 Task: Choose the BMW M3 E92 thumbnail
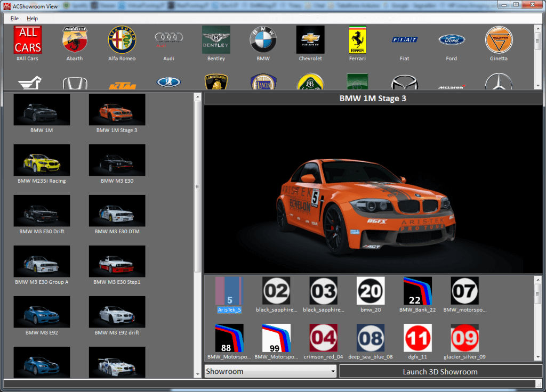[x=42, y=312]
